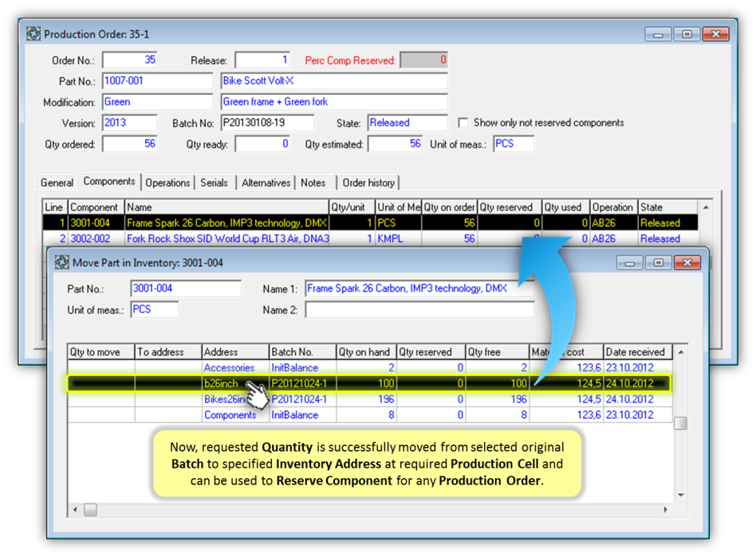Enable Show only not reserved components checkbox
This screenshot has height=557, width=756.
tap(463, 123)
